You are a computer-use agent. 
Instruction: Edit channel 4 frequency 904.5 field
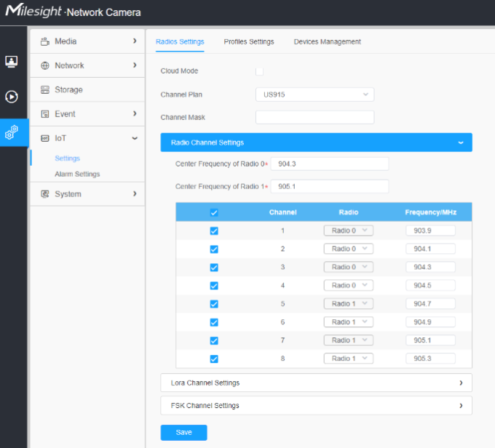(431, 286)
